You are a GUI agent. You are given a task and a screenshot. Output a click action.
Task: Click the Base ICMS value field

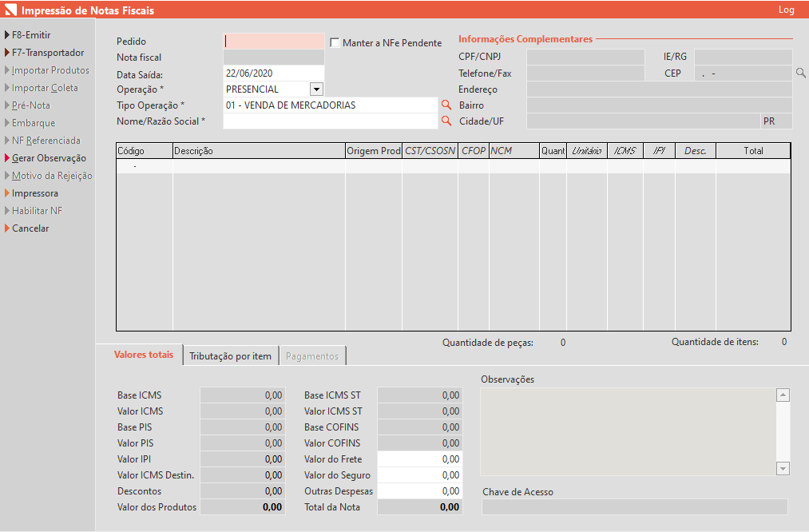coord(243,395)
